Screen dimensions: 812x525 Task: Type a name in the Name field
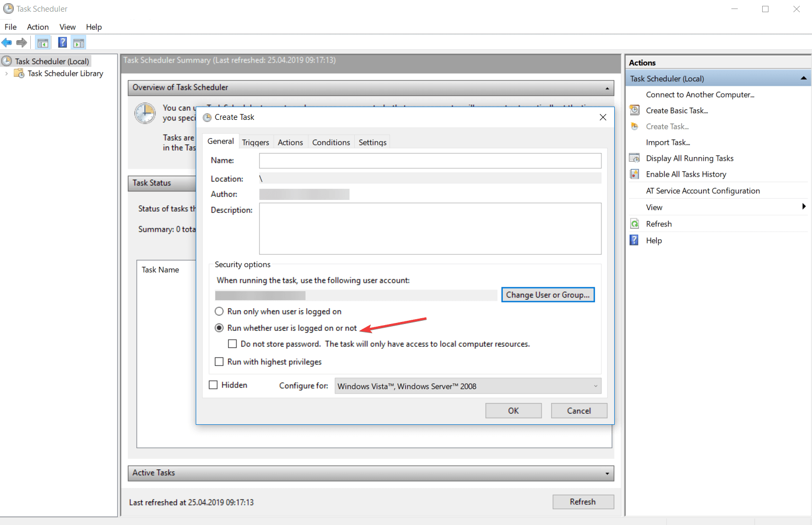click(430, 160)
